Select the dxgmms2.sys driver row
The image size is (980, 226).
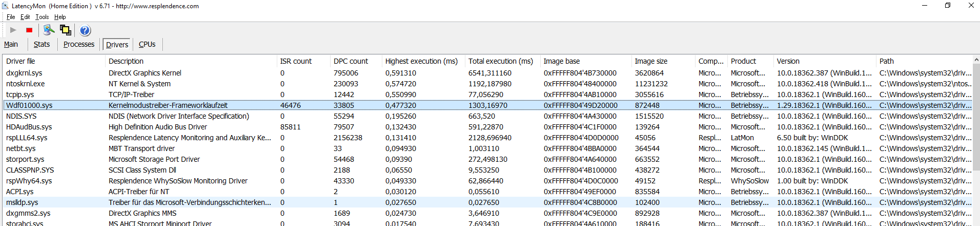487,213
